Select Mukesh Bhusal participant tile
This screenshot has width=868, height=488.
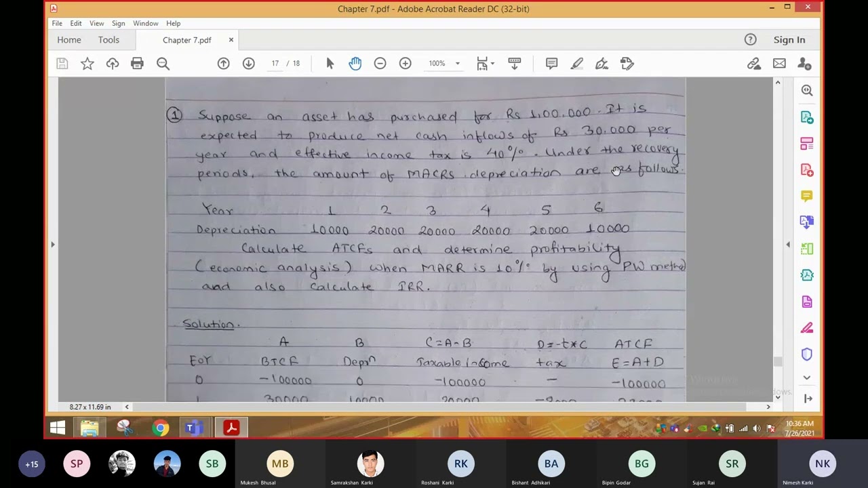point(280,464)
